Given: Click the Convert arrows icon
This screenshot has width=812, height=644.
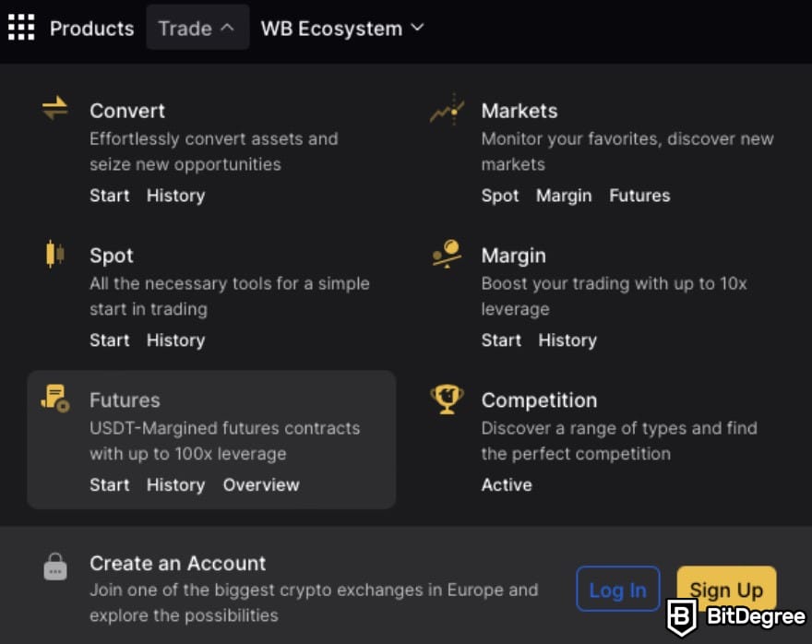Looking at the screenshot, I should (x=54, y=108).
